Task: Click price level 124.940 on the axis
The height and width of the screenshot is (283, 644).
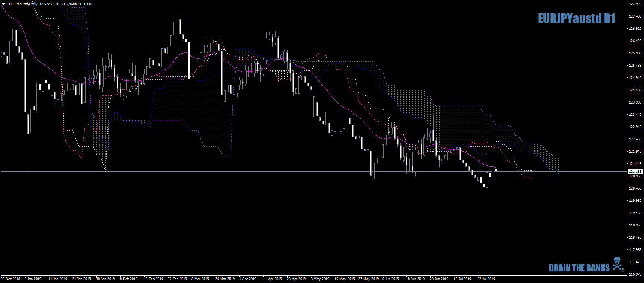Action: tap(635, 78)
